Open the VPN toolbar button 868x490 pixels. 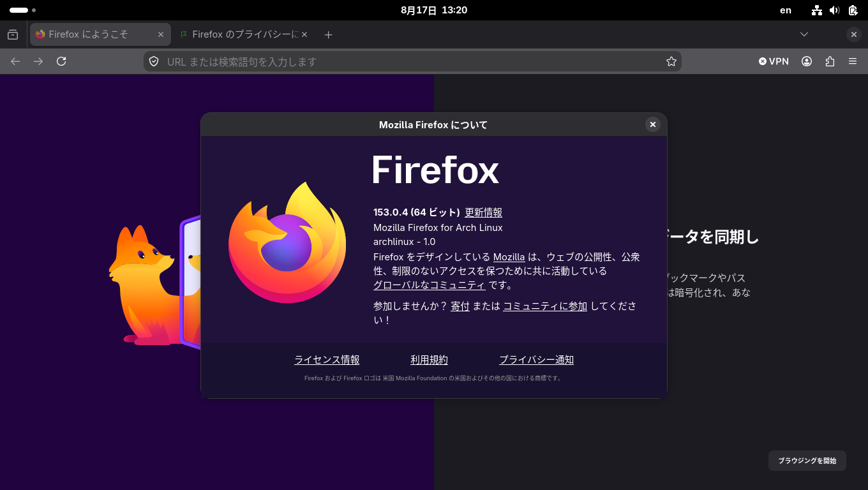[774, 61]
